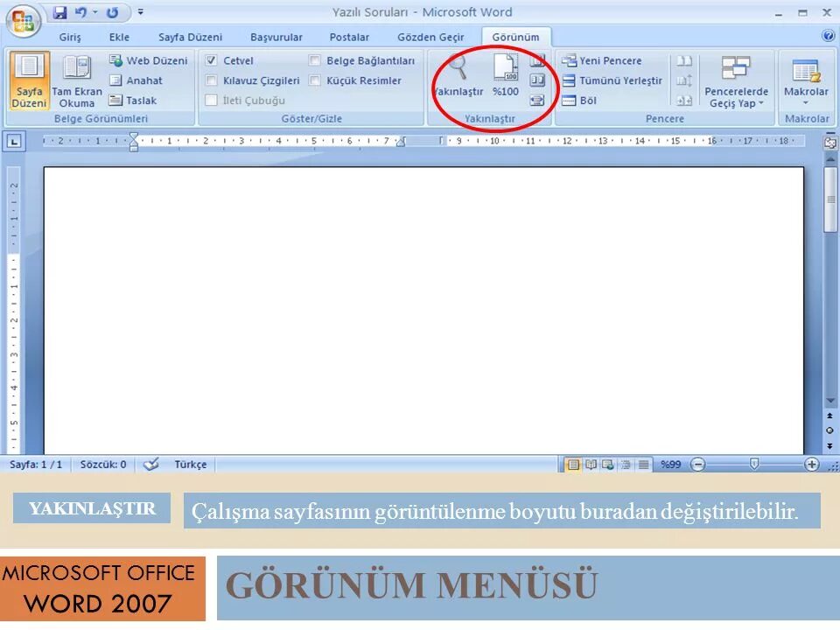Viewport: 840px width, 630px height.
Task: Click next page double-arrow button
Action: pos(829,445)
